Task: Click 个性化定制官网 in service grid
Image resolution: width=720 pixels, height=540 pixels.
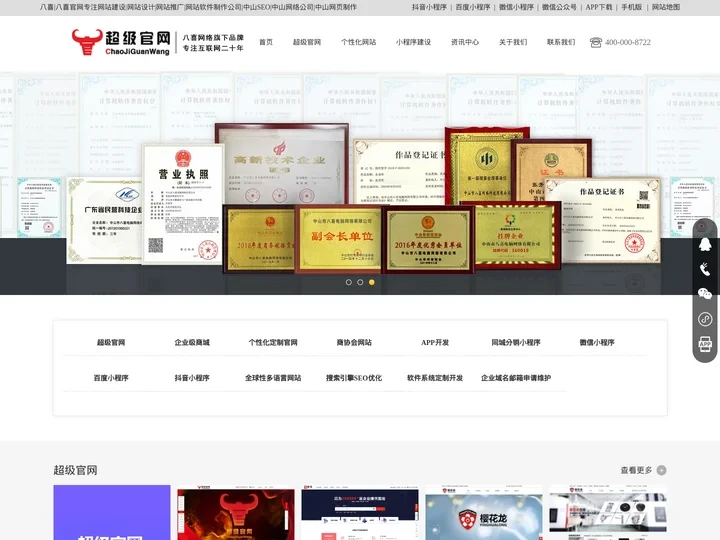Action: tap(273, 342)
